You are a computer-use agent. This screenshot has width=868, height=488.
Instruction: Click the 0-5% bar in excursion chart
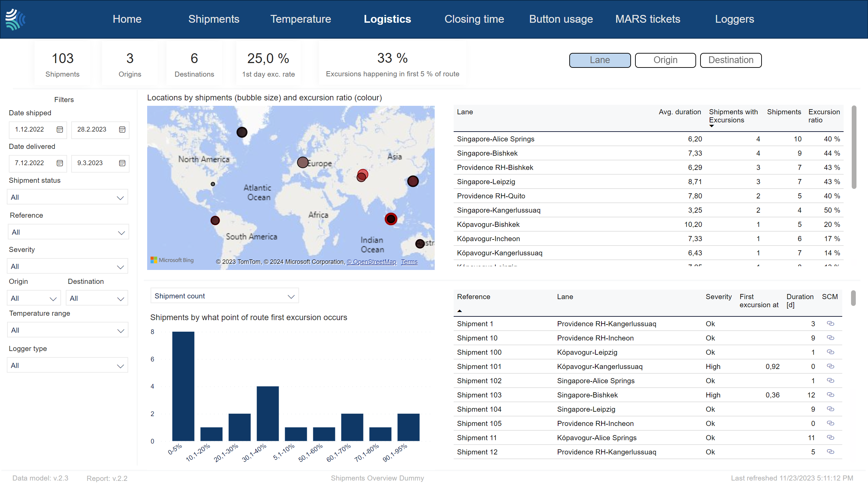(183, 386)
